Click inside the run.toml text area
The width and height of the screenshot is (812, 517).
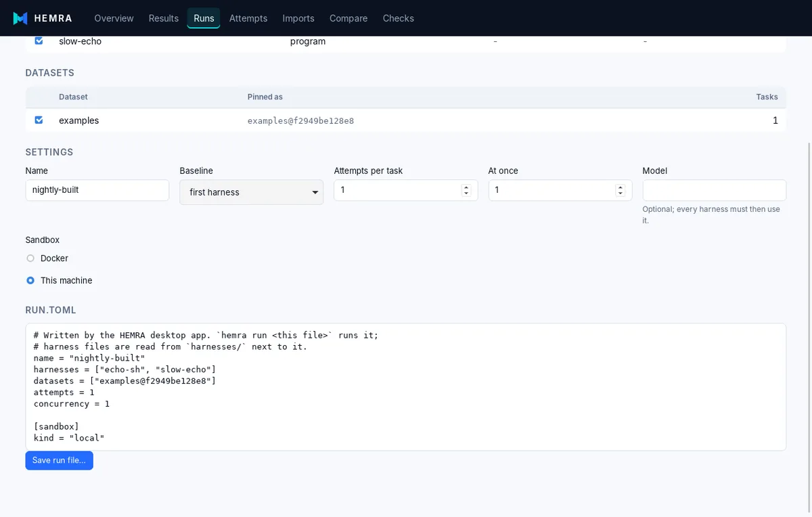[x=406, y=387]
